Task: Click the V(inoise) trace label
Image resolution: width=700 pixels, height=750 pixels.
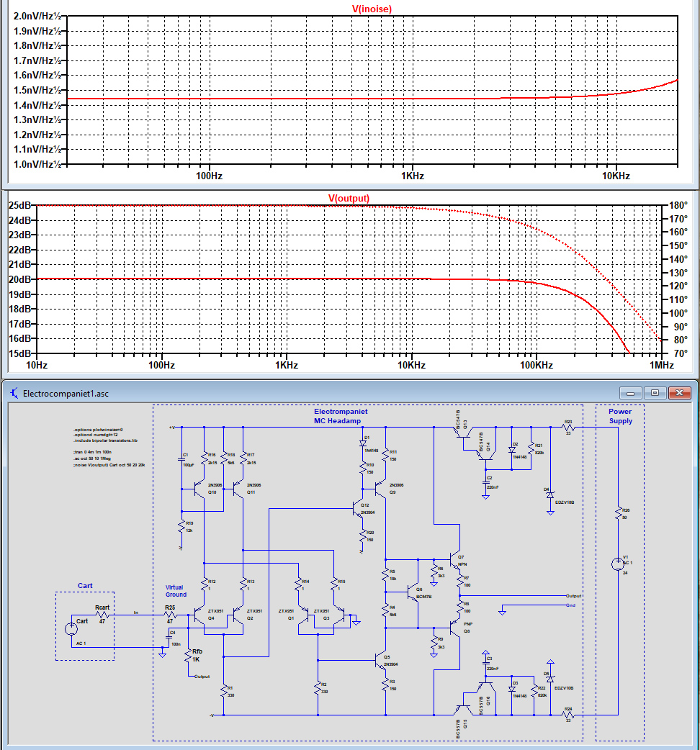Action: click(x=372, y=9)
